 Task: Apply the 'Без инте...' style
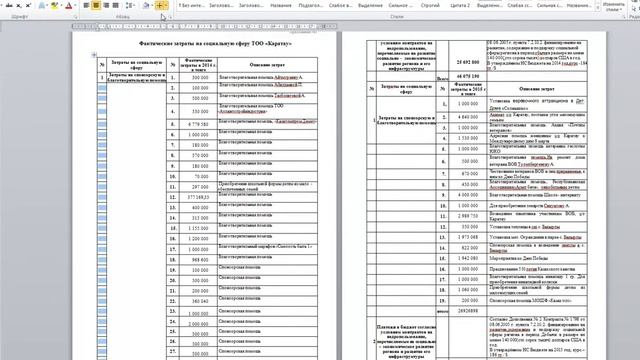[x=191, y=5]
